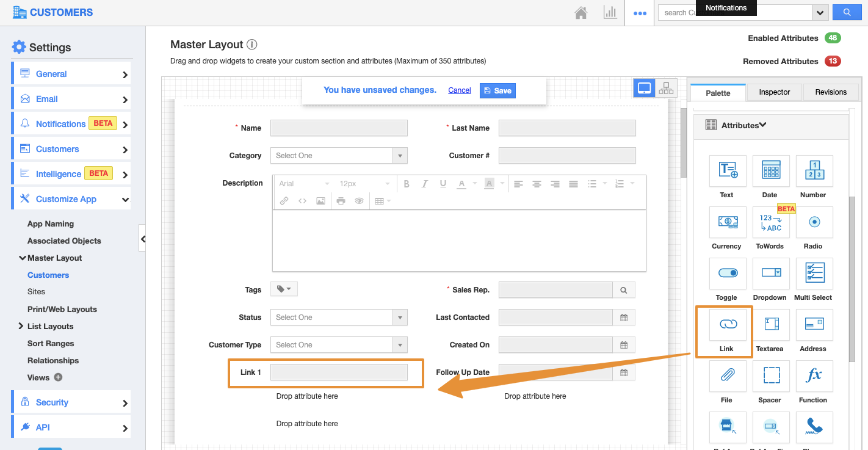Switch to the Inspector tab
The image size is (868, 450).
774,92
